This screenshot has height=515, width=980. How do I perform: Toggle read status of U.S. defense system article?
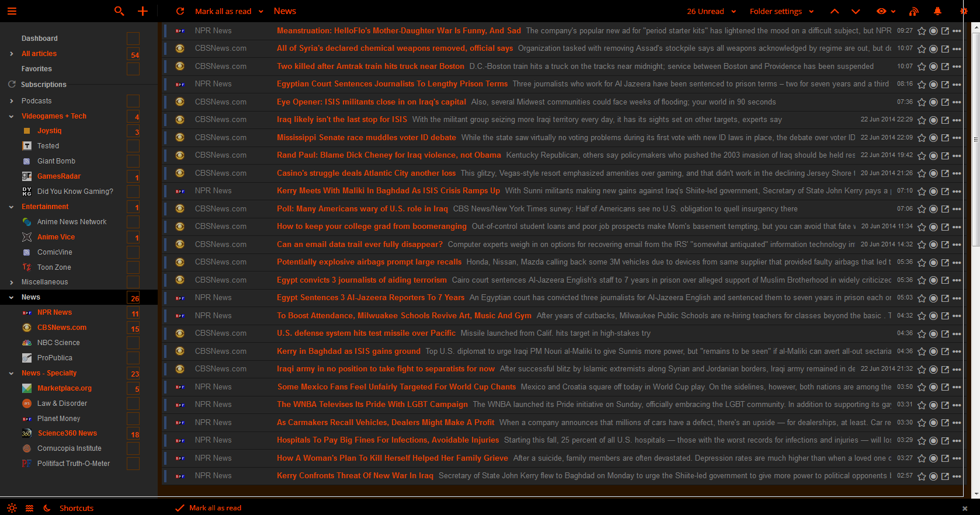point(933,334)
